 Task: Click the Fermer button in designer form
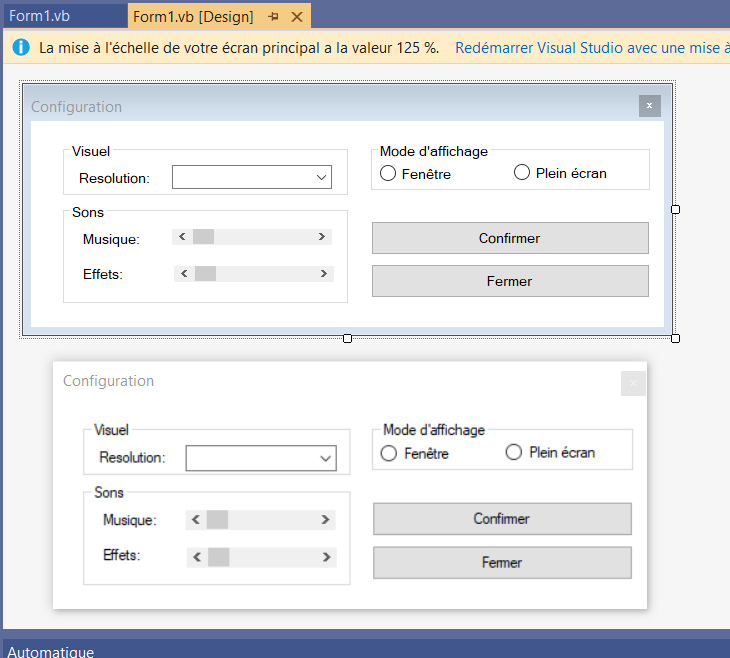tap(510, 281)
